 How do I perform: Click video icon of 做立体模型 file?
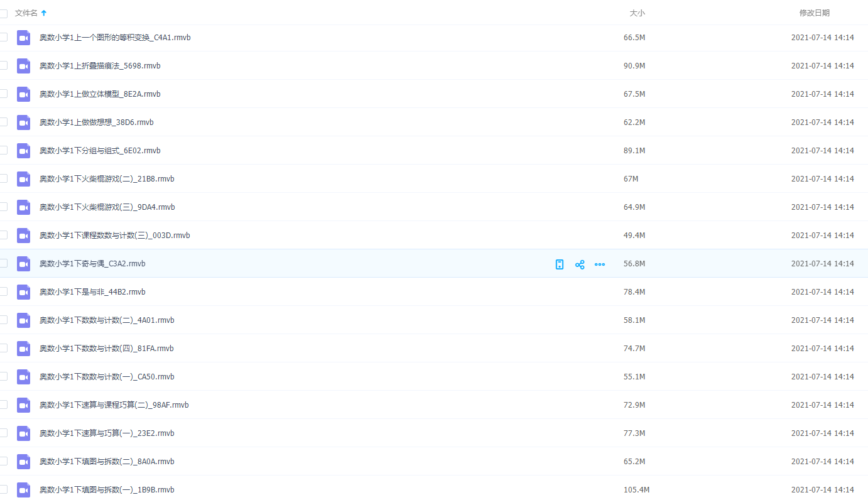(24, 94)
